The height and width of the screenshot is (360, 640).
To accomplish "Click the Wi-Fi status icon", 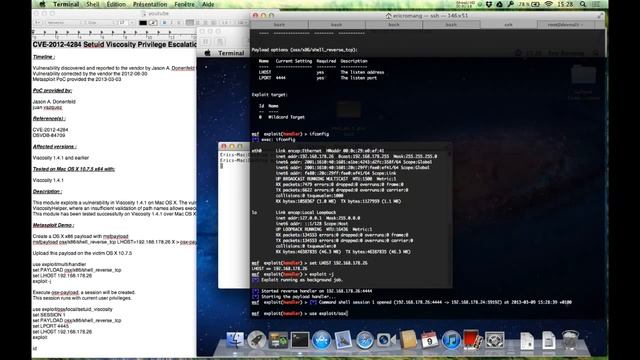I will (549, 4).
